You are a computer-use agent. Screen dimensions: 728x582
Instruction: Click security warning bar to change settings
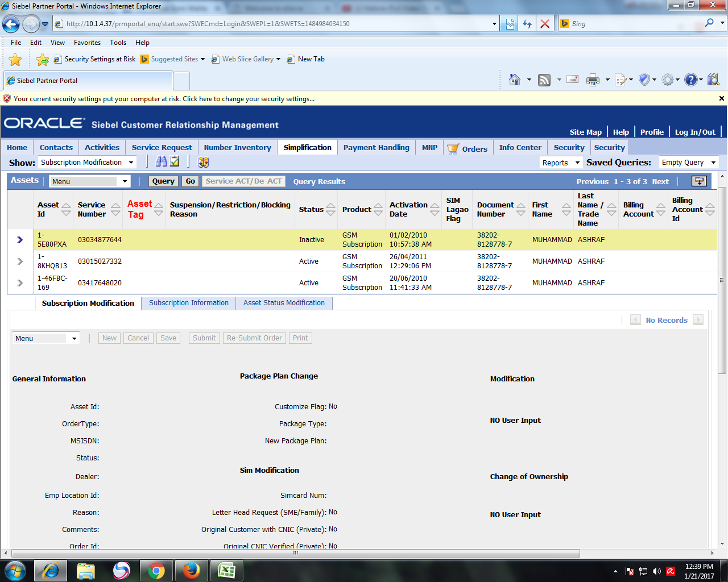point(164,99)
